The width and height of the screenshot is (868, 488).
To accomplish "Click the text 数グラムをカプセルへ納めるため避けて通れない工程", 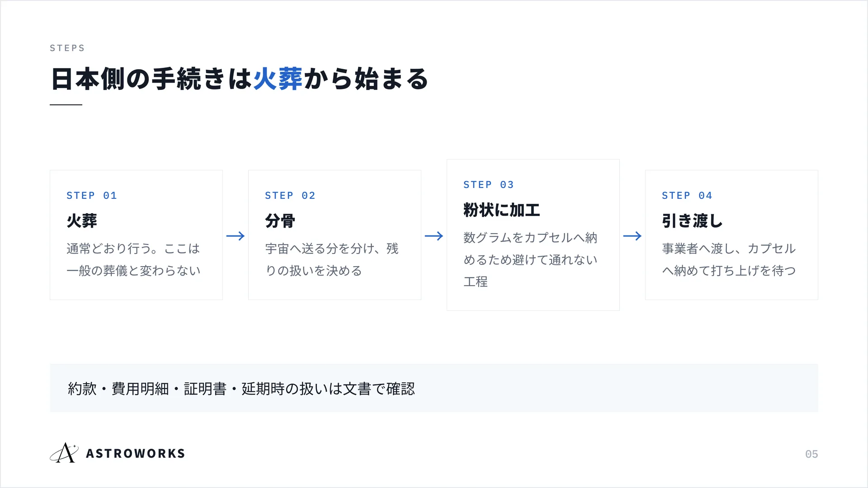I will tap(530, 259).
